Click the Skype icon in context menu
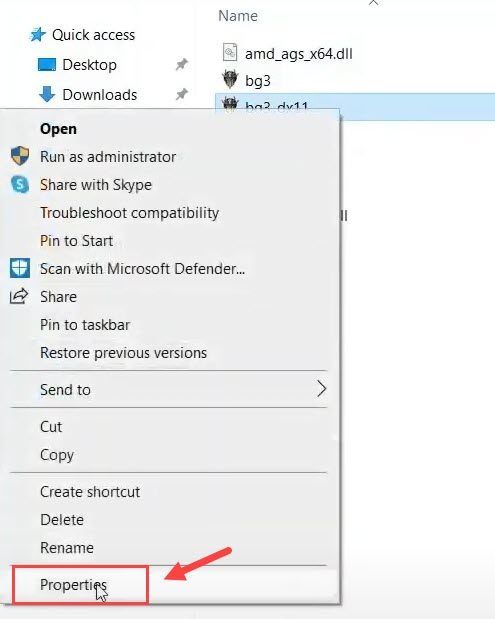The width and height of the screenshot is (495, 619). [20, 184]
